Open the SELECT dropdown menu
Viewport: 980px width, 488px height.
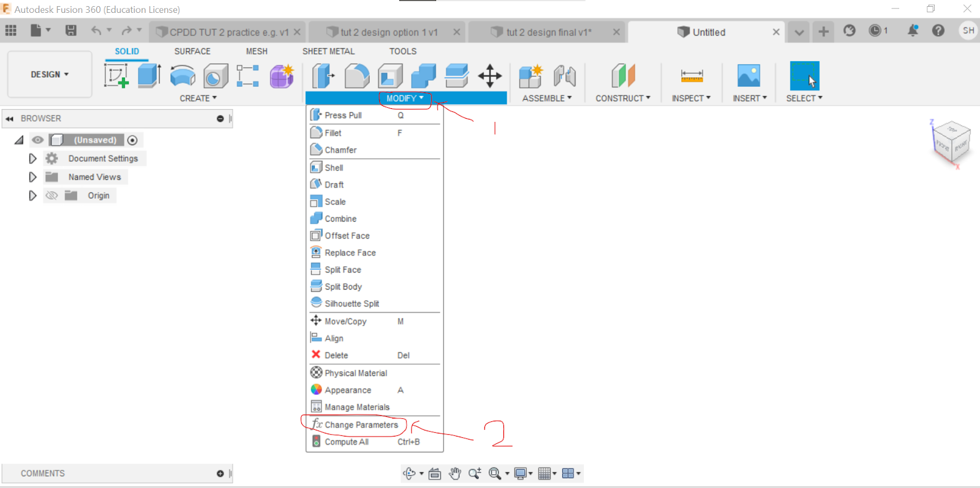[x=804, y=98]
